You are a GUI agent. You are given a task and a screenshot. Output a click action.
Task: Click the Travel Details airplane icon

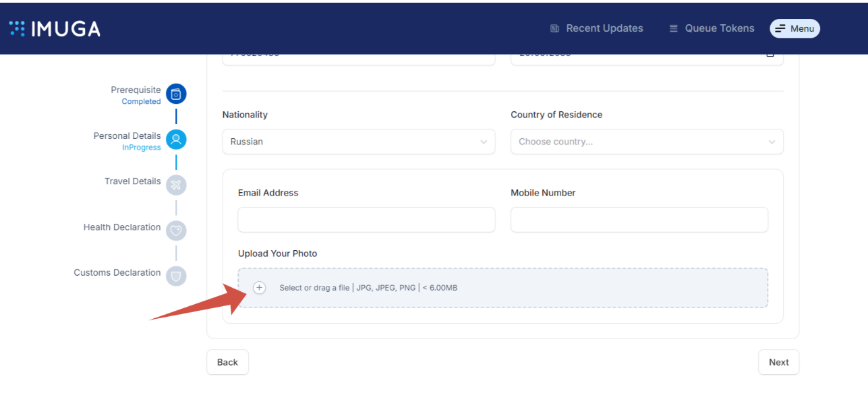tap(176, 185)
